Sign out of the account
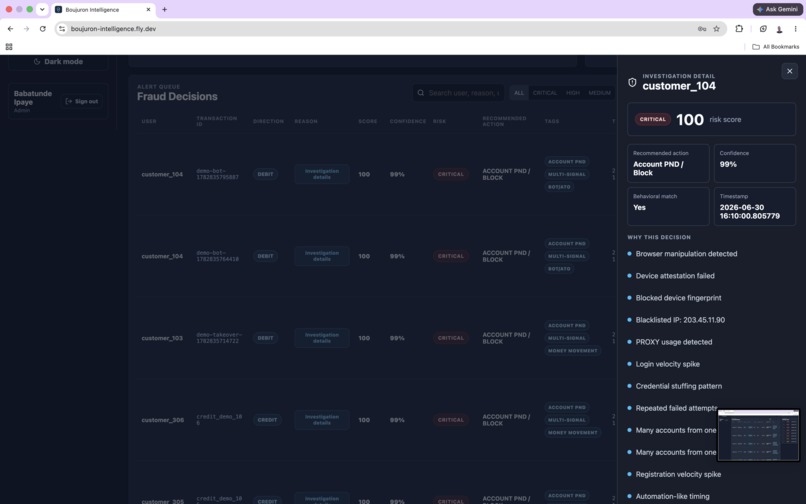Image resolution: width=806 pixels, height=504 pixels. (x=82, y=101)
